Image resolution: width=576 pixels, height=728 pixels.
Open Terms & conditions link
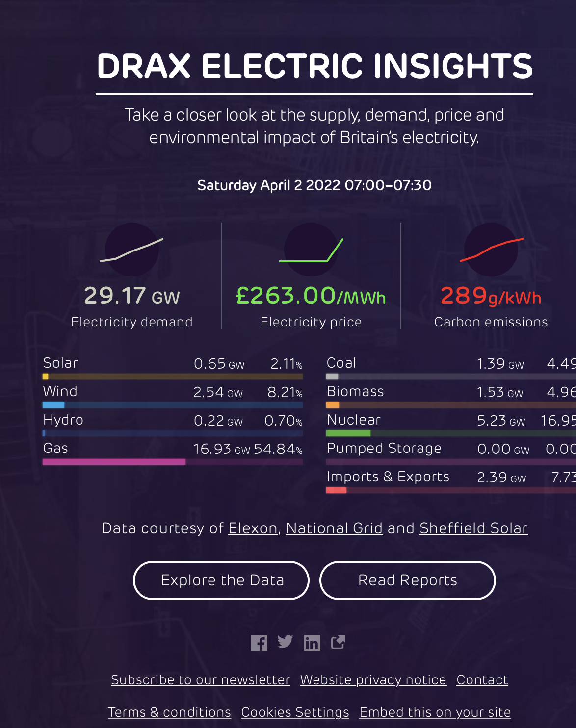(x=169, y=712)
